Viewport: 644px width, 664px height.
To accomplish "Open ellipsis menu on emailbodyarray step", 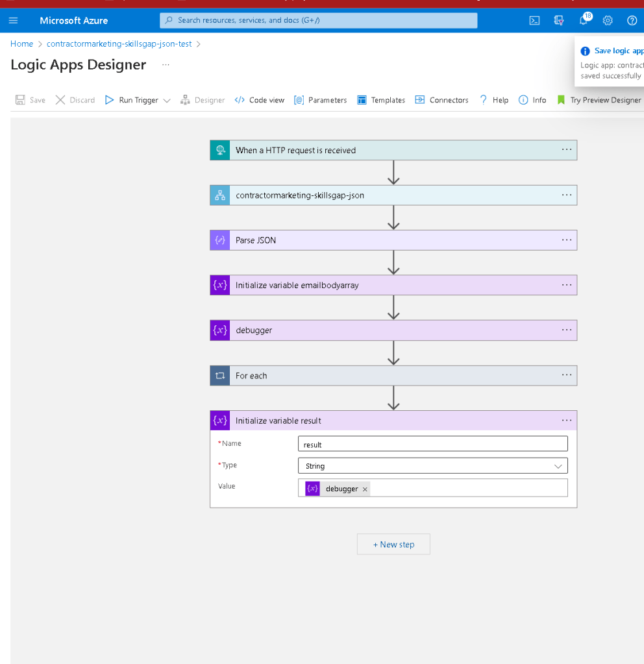I will tap(567, 284).
